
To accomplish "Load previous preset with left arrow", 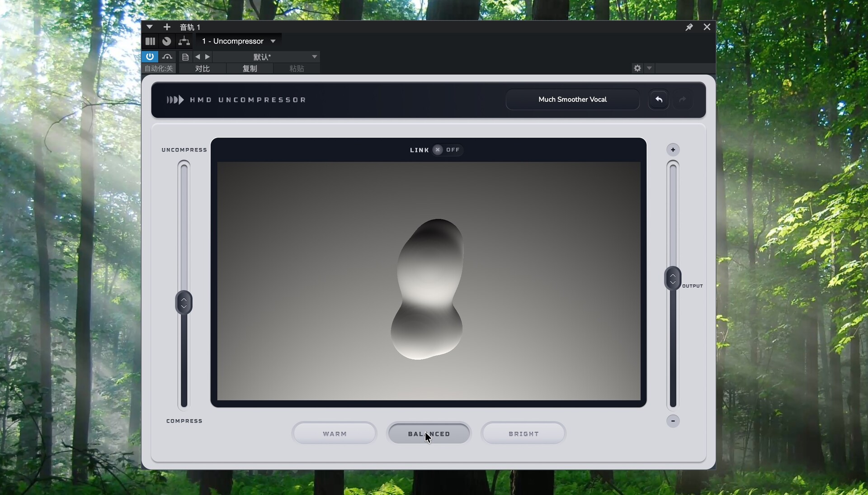I will point(198,57).
